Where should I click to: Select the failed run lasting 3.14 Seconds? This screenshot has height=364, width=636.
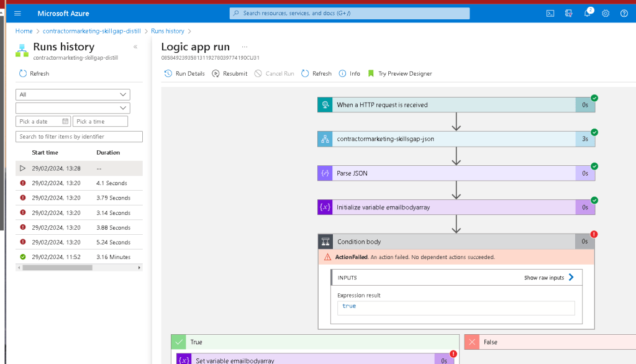coord(79,212)
